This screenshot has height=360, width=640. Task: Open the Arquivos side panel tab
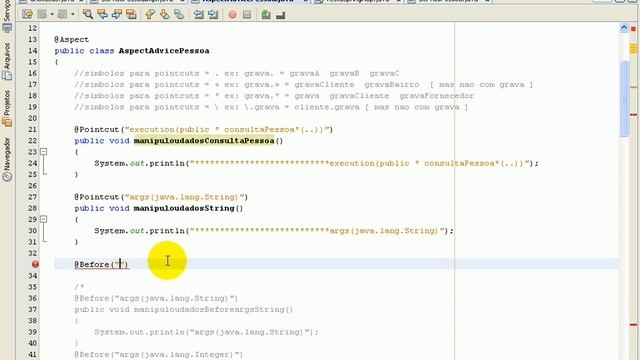pyautogui.click(x=7, y=61)
